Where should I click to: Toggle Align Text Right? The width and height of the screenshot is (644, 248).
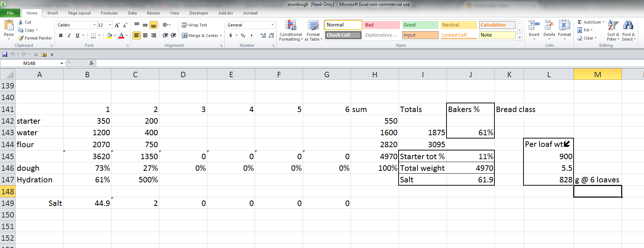click(154, 36)
